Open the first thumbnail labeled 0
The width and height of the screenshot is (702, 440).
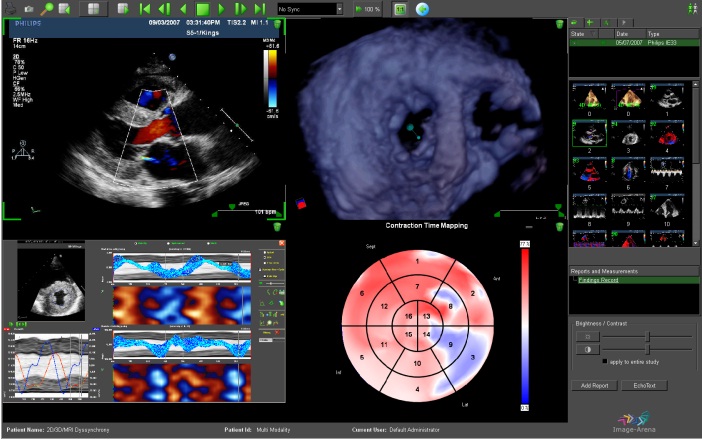(x=590, y=97)
